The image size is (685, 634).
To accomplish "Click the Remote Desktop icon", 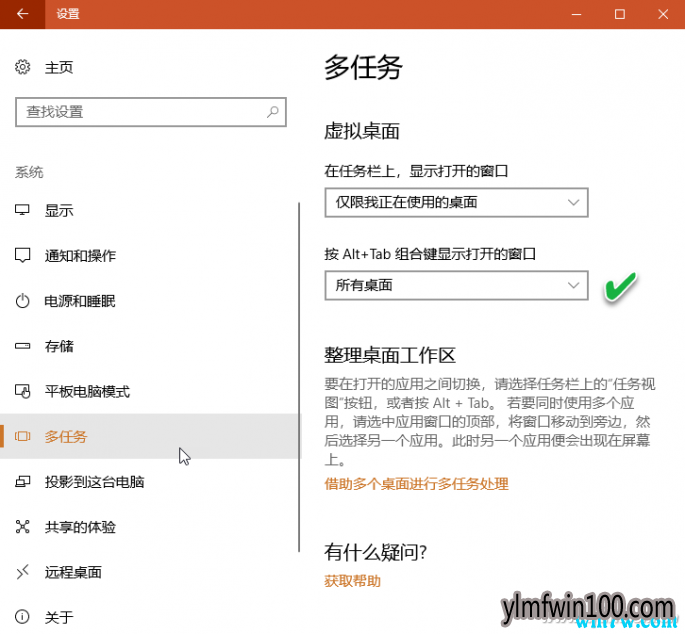I will pos(22,572).
